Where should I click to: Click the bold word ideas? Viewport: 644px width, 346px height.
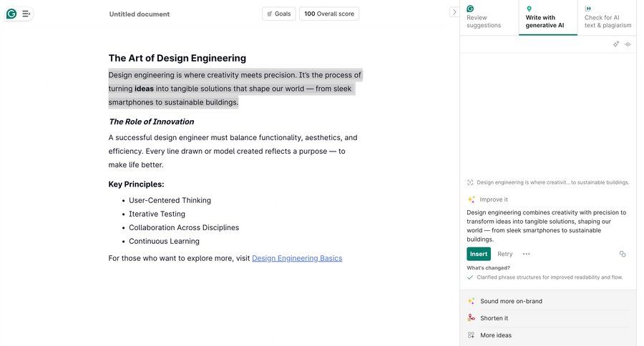[x=144, y=89]
